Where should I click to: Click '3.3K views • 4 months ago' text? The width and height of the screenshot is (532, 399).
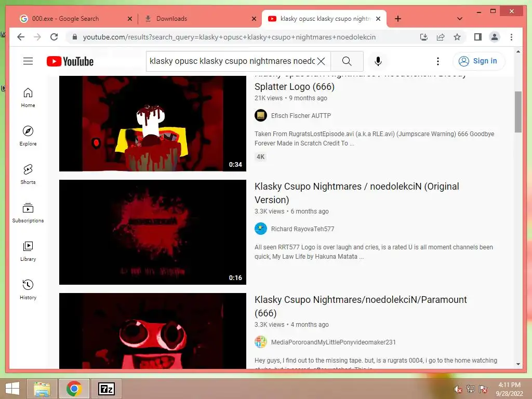click(x=291, y=325)
